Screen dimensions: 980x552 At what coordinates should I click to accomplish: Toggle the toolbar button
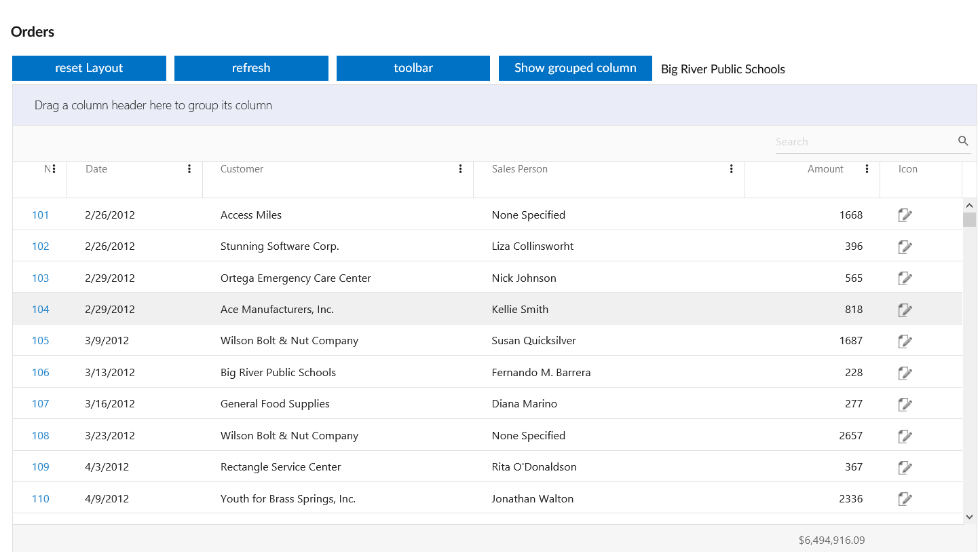(x=413, y=68)
